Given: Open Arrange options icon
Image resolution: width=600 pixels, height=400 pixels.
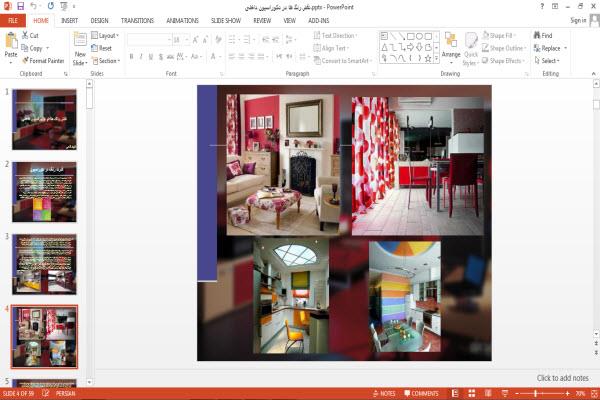Looking at the screenshot, I should pyautogui.click(x=451, y=41).
